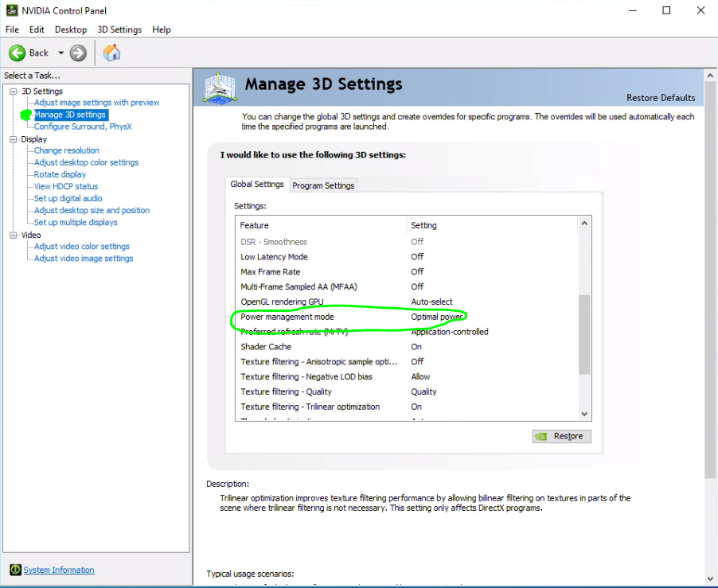718x588 pixels.
Task: Open Adjust video color settings
Action: 81,246
